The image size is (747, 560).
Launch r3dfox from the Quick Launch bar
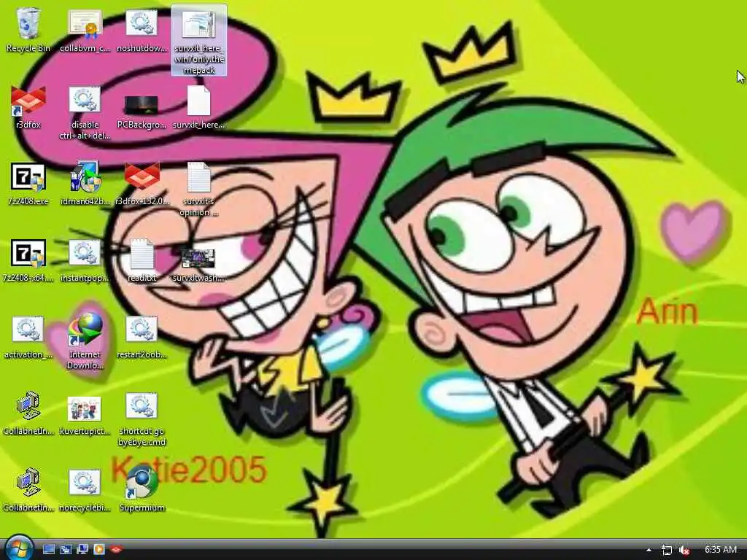pos(116,549)
